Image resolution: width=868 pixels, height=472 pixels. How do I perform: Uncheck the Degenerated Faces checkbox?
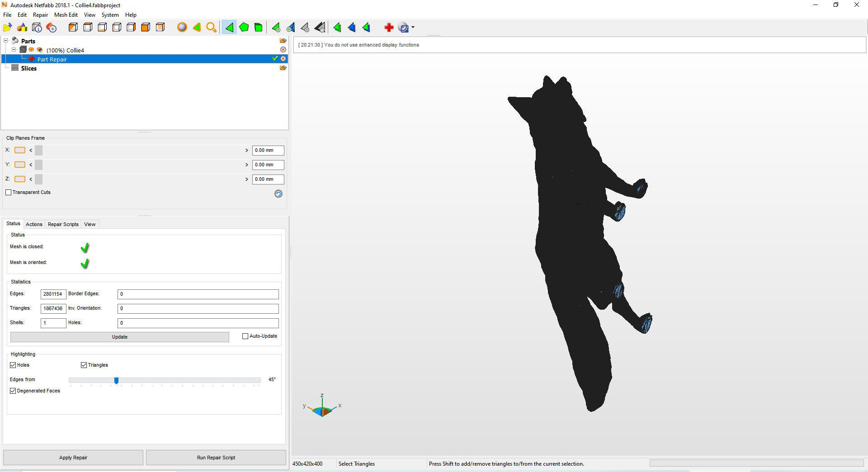tap(13, 391)
